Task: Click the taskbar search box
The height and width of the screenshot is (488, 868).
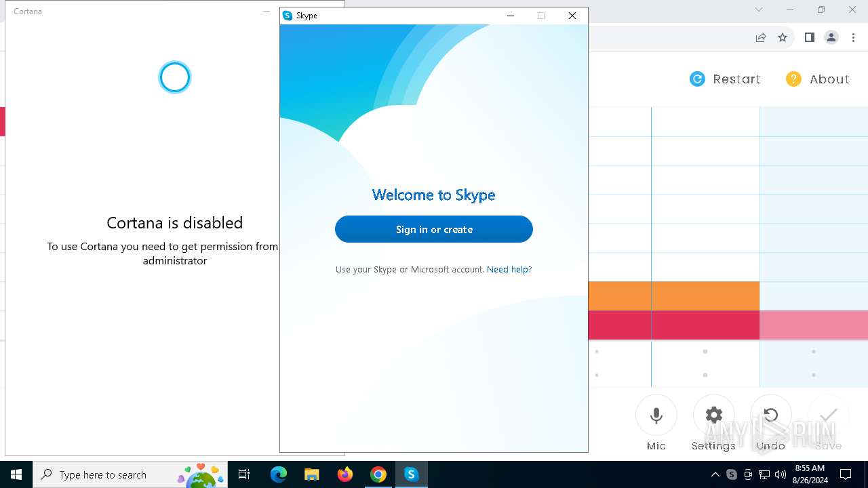Action: [132, 474]
